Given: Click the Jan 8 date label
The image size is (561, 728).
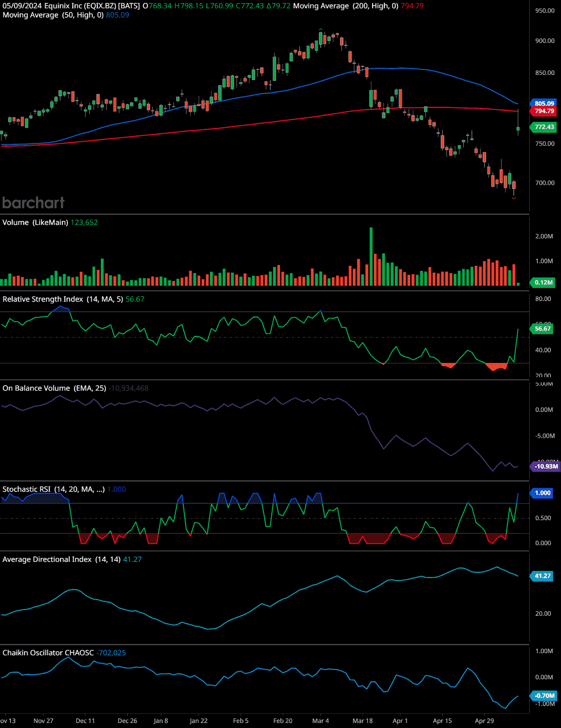Looking at the screenshot, I should 161,721.
